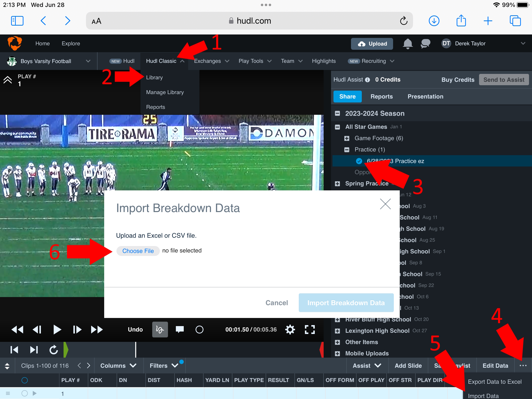
Task: Play the video clip
Action: tap(57, 330)
